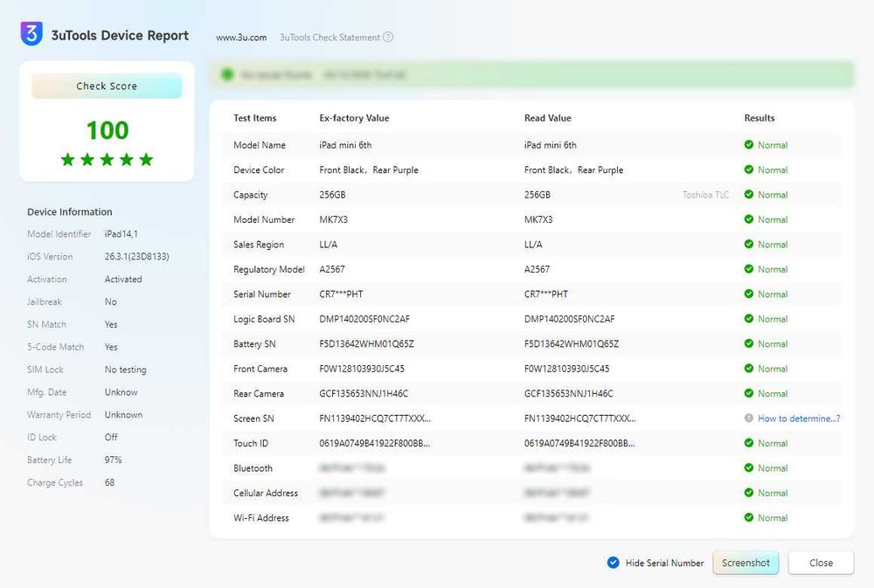Click the SIM Lock value 'No testing'
Viewport: 874px width, 588px height.
(125, 370)
